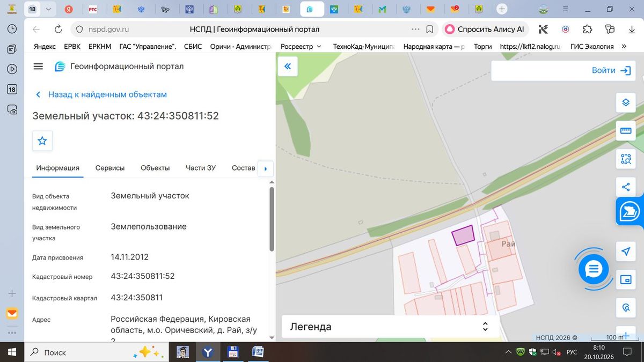This screenshot has width=644, height=362.
Task: Switch the РУС input language indicator
Action: click(x=572, y=352)
